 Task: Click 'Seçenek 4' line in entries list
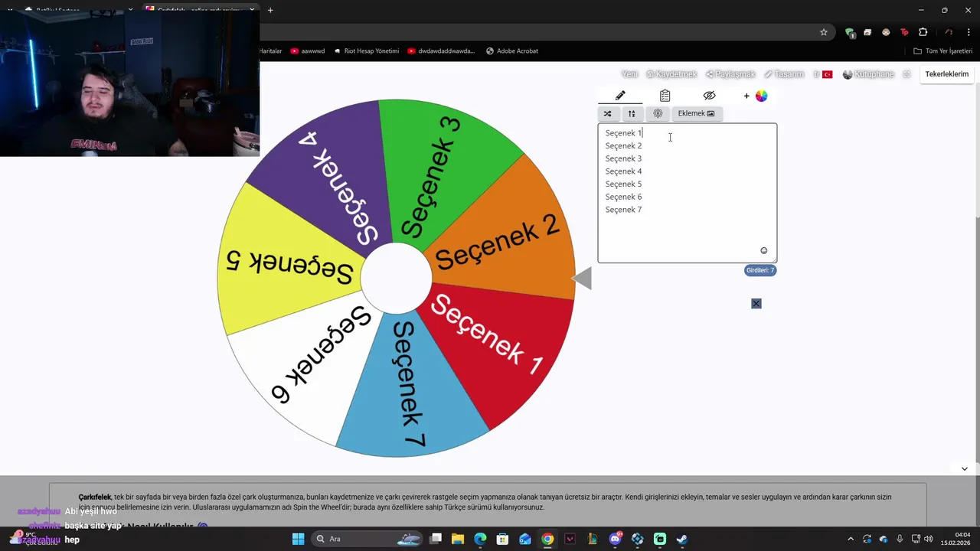623,171
